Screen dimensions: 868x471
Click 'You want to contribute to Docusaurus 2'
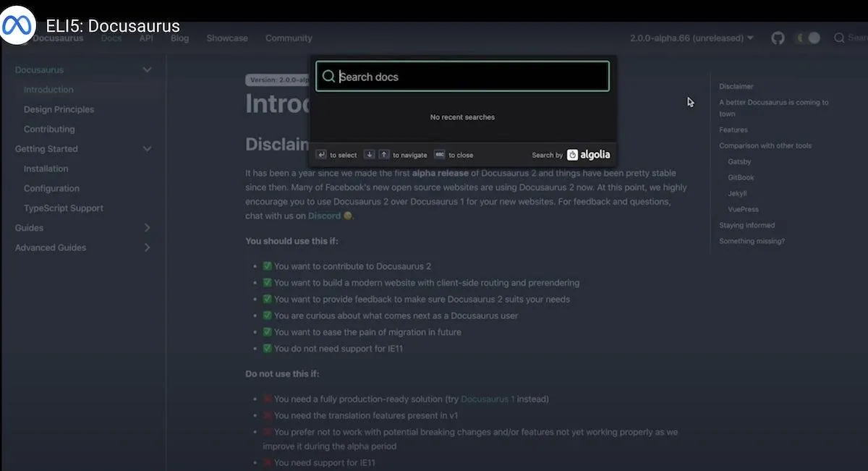[352, 266]
